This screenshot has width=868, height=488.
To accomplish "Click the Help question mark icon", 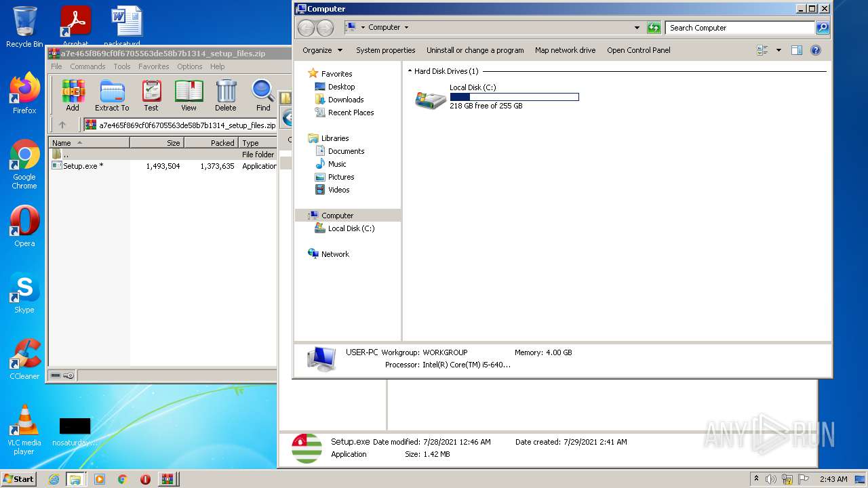I will [816, 50].
